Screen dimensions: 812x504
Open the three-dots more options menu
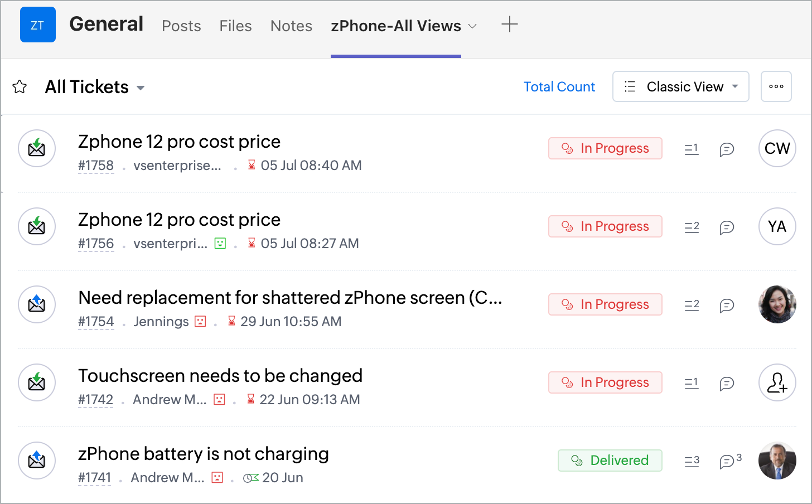[x=776, y=86]
